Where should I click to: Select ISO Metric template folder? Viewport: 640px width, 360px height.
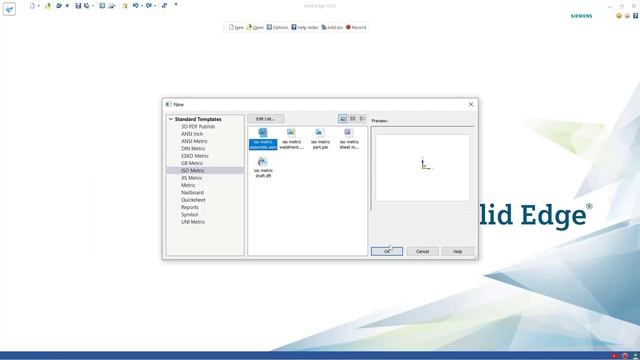(x=193, y=171)
